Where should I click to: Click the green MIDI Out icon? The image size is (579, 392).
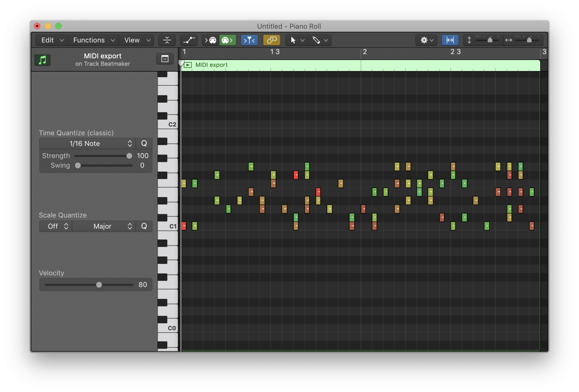(227, 40)
